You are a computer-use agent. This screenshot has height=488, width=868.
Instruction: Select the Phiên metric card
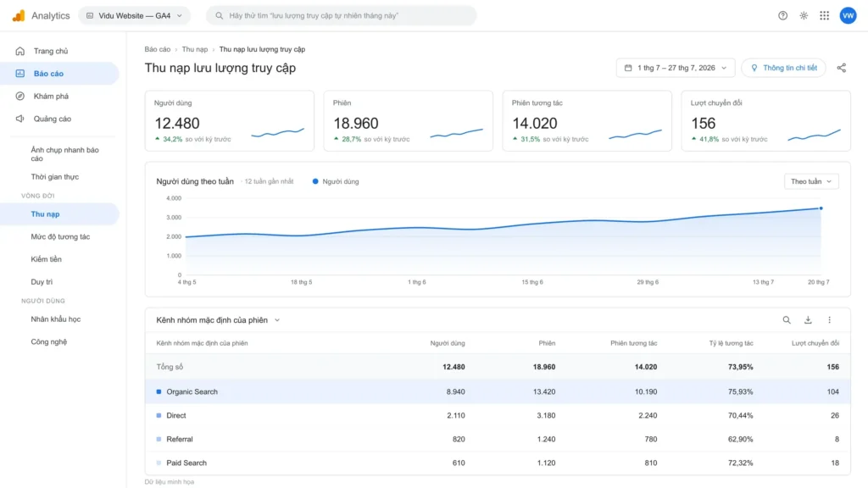(x=408, y=120)
